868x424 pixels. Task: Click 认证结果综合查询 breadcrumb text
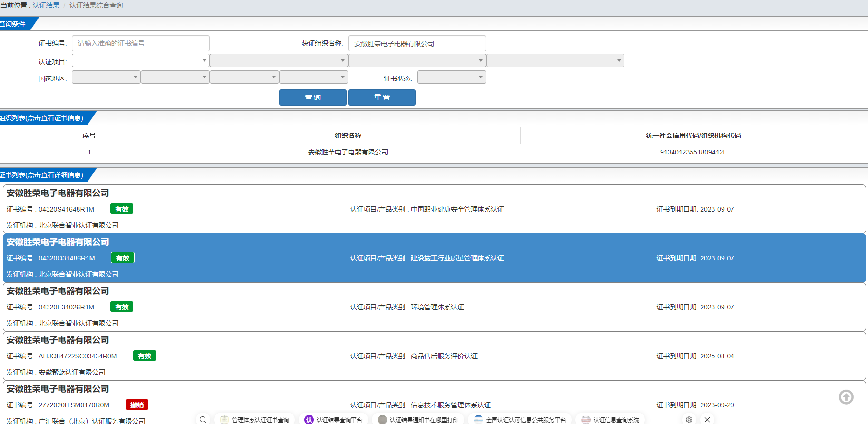point(96,5)
